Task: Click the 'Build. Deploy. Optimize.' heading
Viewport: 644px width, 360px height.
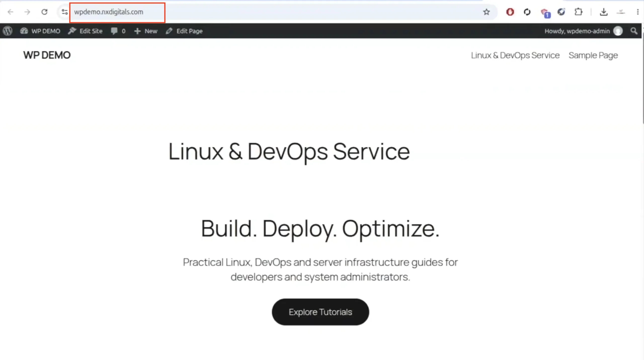Action: (x=320, y=229)
